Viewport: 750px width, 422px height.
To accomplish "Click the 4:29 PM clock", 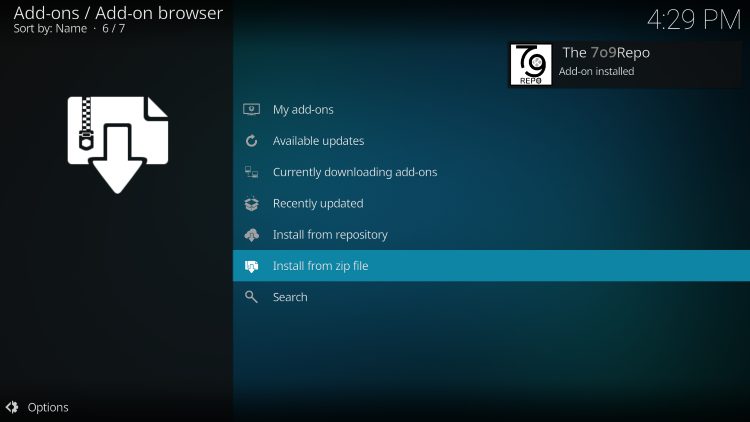I will 694,21.
